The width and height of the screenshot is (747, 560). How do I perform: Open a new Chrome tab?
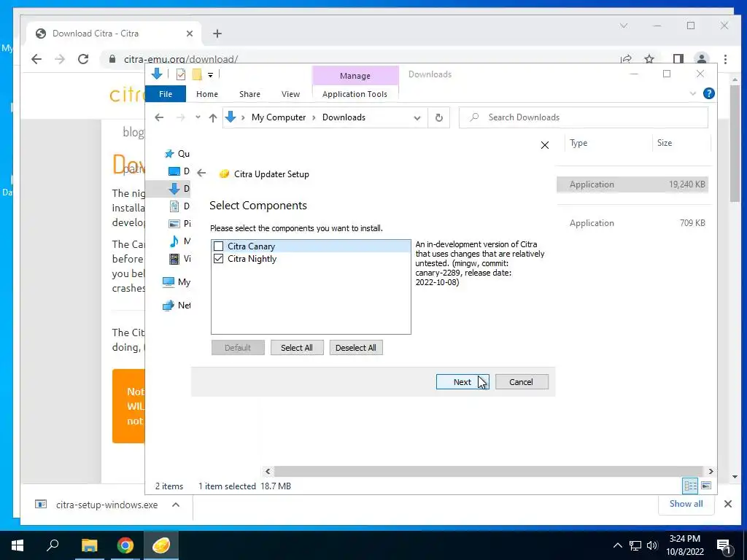tap(217, 34)
